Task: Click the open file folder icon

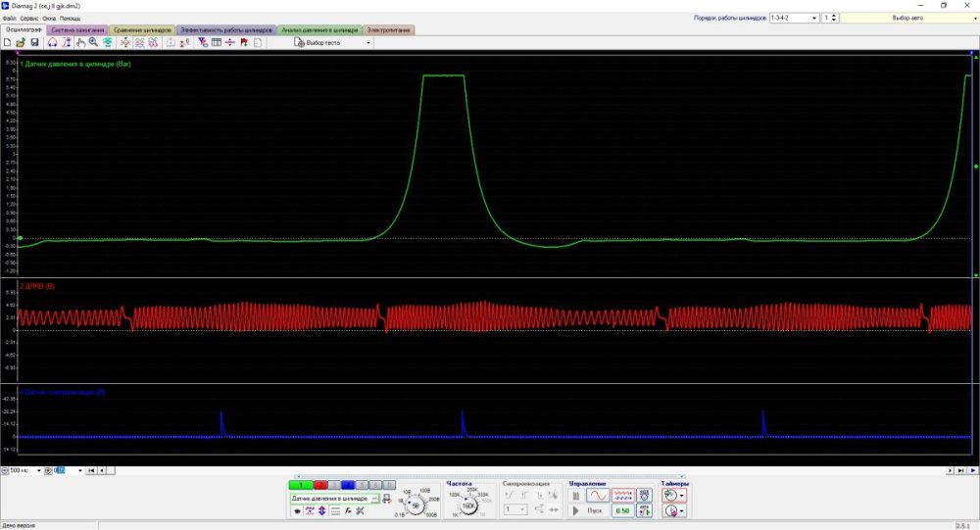Action: [x=22, y=43]
